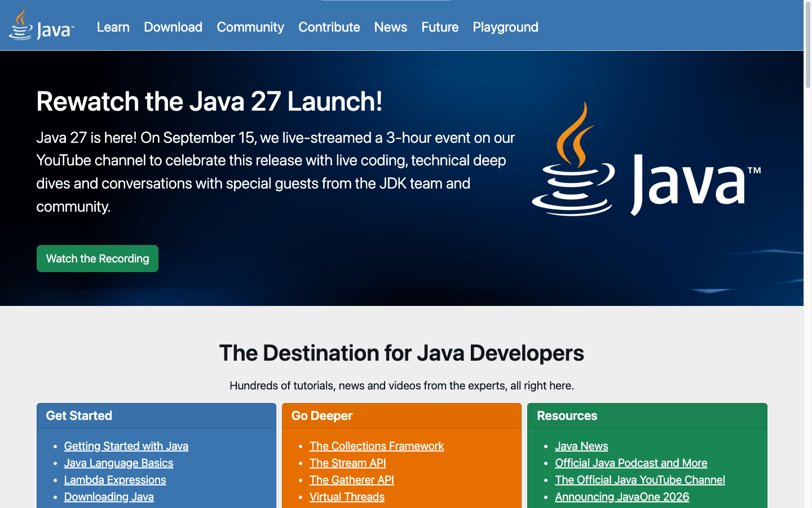Select Contribute in the top navigation
812x508 pixels.
pyautogui.click(x=329, y=27)
